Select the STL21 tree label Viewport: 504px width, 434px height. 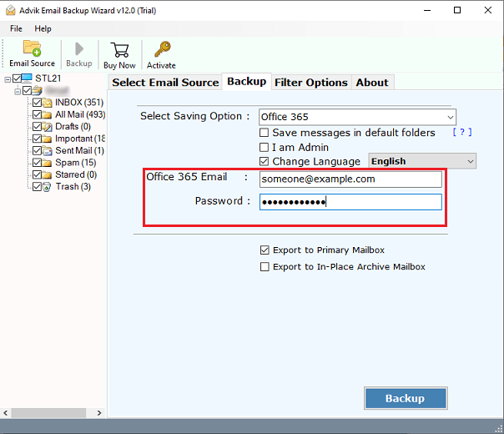pos(48,78)
